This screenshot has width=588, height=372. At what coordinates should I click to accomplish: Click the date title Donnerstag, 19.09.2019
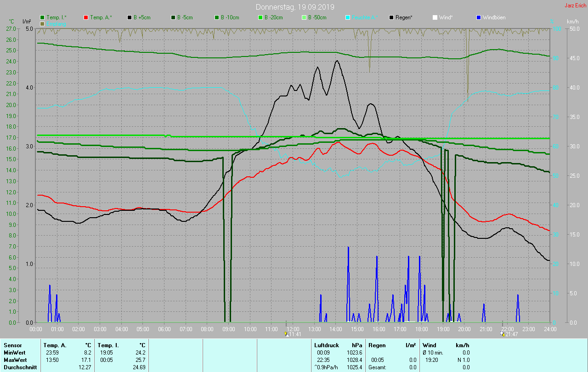(295, 7)
